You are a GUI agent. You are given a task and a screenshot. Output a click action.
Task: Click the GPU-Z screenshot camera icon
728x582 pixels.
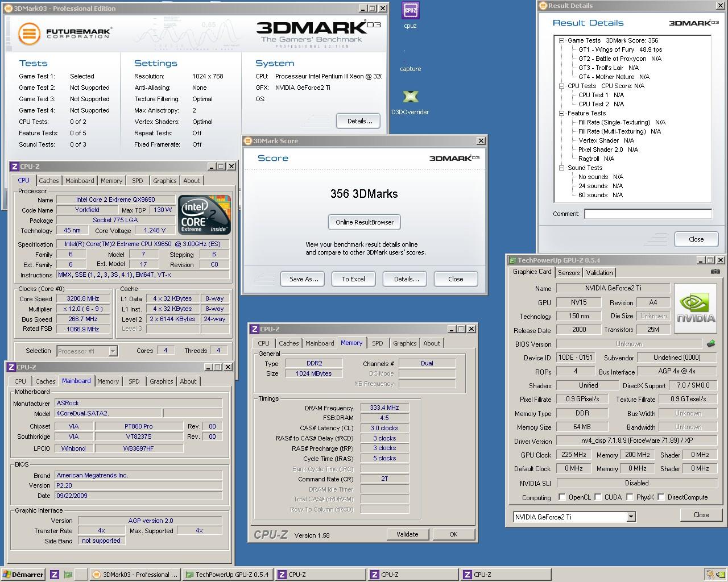pyautogui.click(x=715, y=272)
